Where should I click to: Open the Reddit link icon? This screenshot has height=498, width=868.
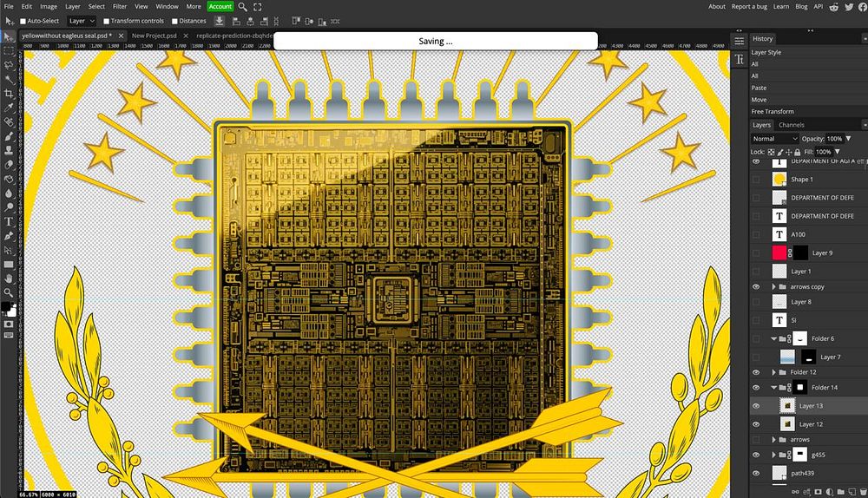click(833, 7)
